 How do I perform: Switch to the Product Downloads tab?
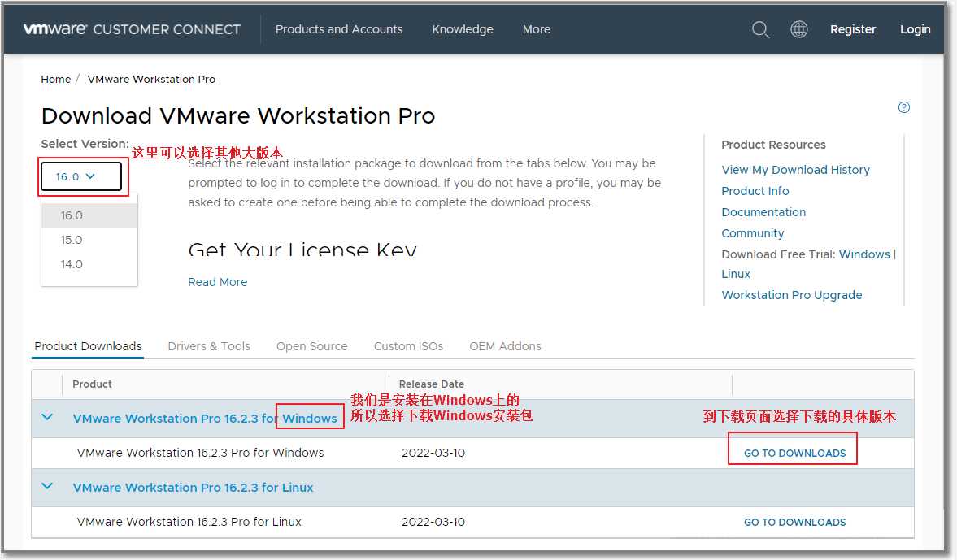pos(88,346)
